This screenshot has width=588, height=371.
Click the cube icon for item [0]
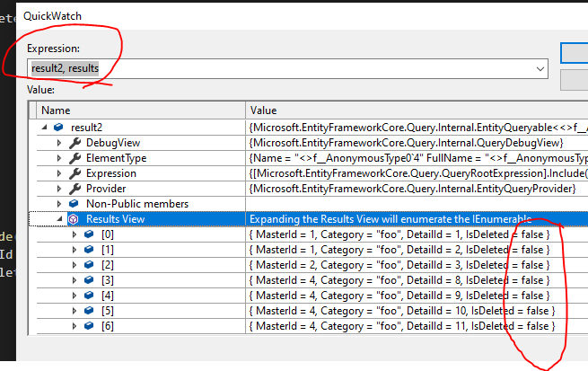[x=89, y=234]
